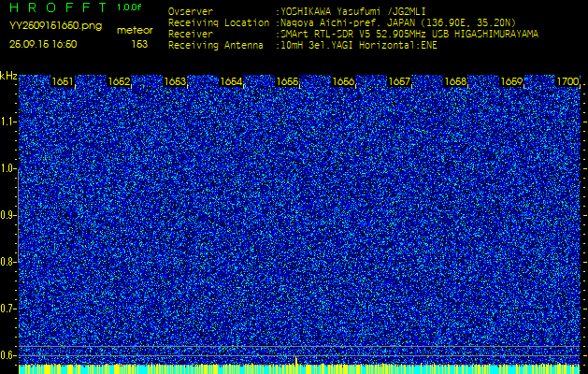Click the 1651 time marker
Image resolution: width=588 pixels, height=374 pixels.
click(63, 81)
